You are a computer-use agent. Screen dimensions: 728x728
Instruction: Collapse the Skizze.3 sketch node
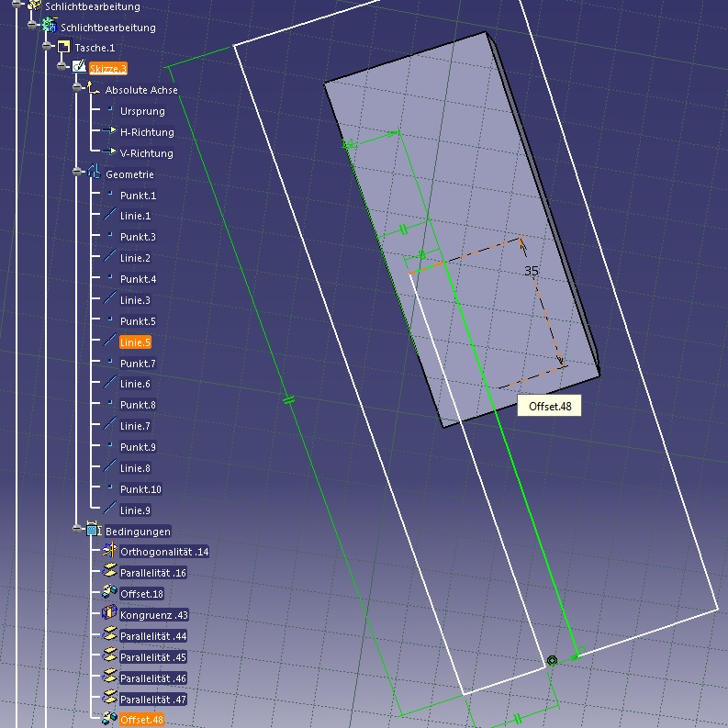point(62,66)
